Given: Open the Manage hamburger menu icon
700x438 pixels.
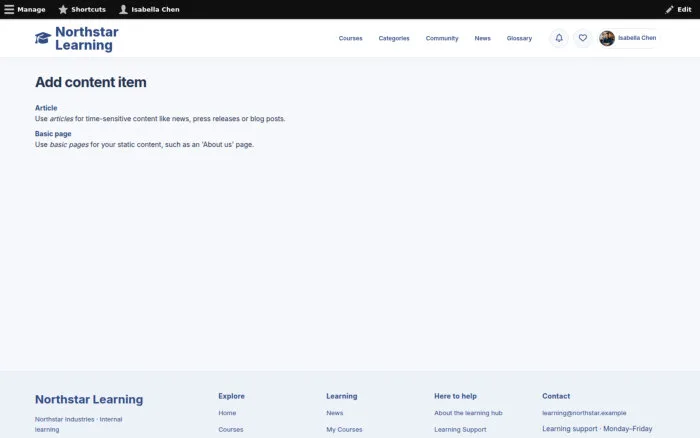Looking at the screenshot, I should tap(9, 9).
